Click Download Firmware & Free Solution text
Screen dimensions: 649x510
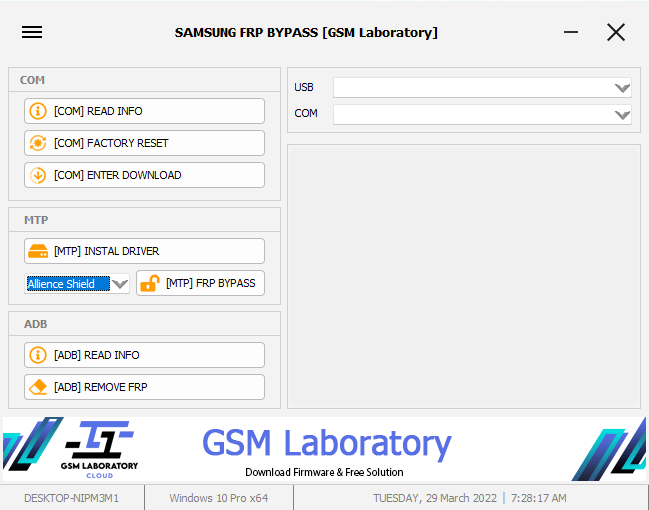click(x=324, y=472)
